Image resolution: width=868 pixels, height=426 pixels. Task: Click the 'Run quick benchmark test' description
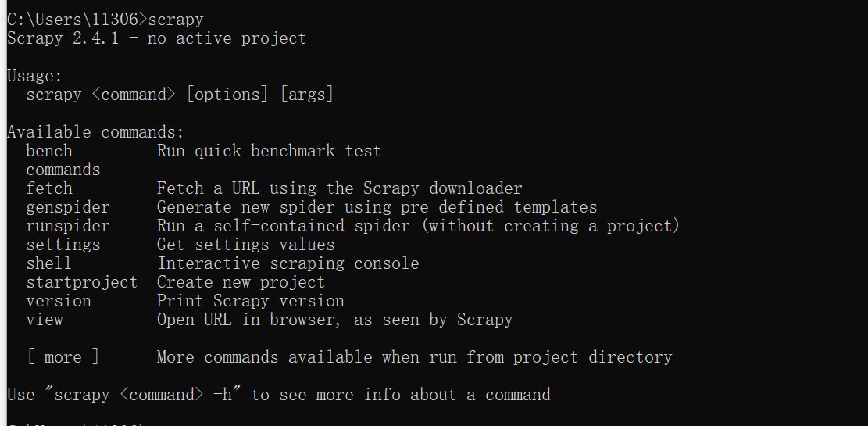click(269, 151)
